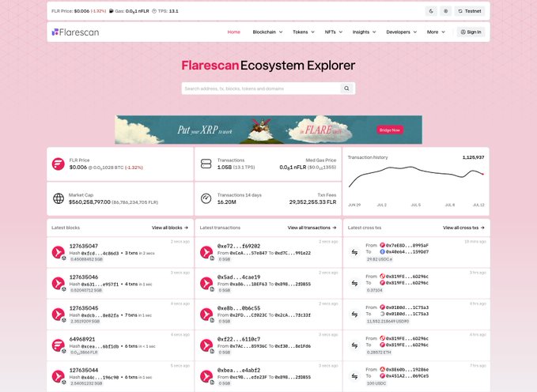This screenshot has height=392, width=537.
Task: Click chain icon of transaction 0xbea...e4abf2
Action: click(x=206, y=376)
